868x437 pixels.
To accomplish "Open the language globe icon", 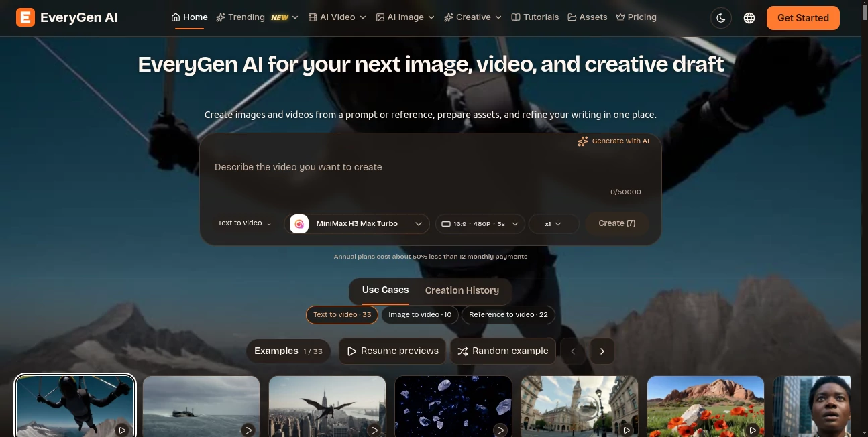I will point(749,18).
